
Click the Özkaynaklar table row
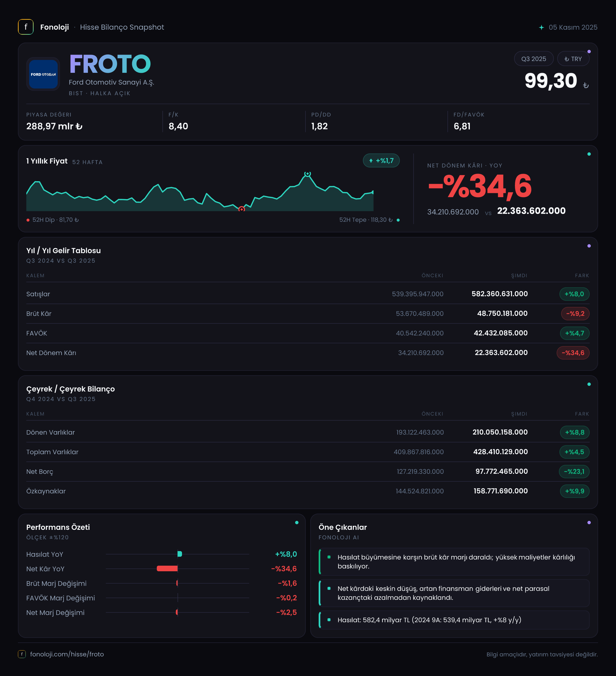point(308,491)
